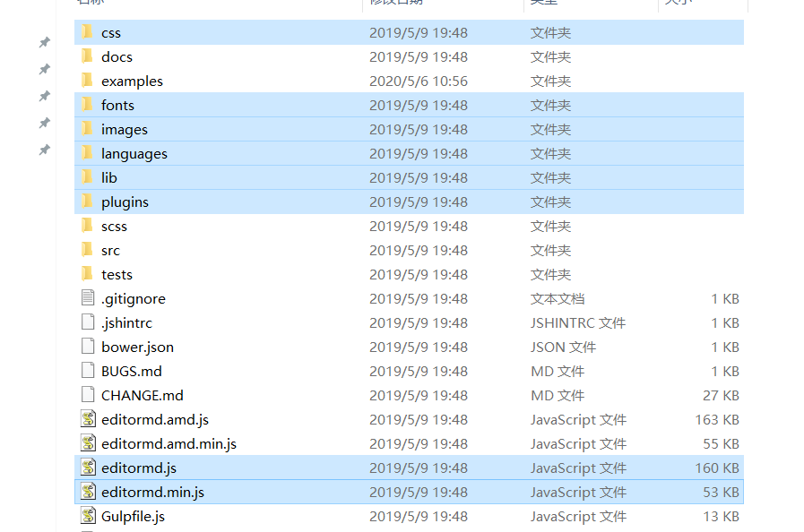Select the examples folder name
The height and width of the screenshot is (532, 804).
(133, 81)
